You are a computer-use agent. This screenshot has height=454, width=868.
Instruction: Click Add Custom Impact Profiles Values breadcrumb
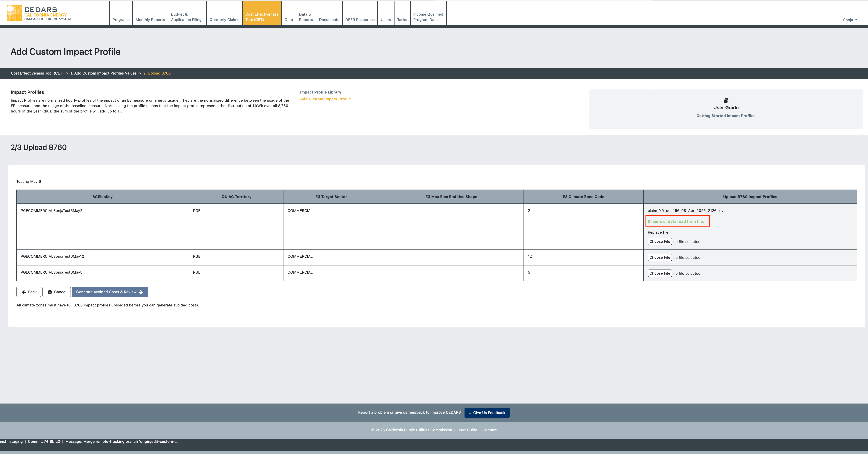point(103,73)
